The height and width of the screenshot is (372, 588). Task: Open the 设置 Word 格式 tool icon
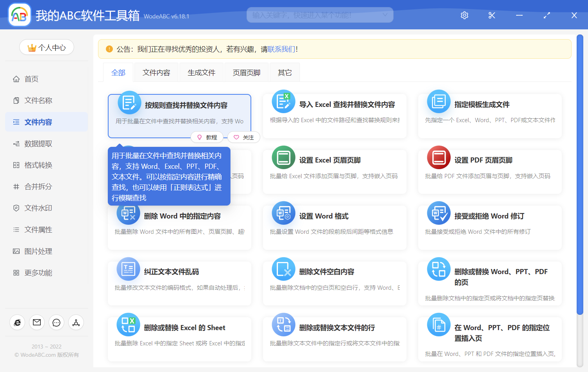pos(283,213)
